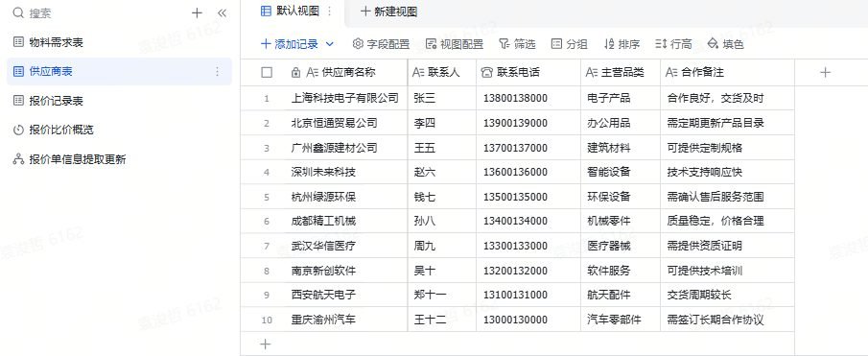Click the 排序 sort tool
Screen dimensions: 868x356
point(622,44)
